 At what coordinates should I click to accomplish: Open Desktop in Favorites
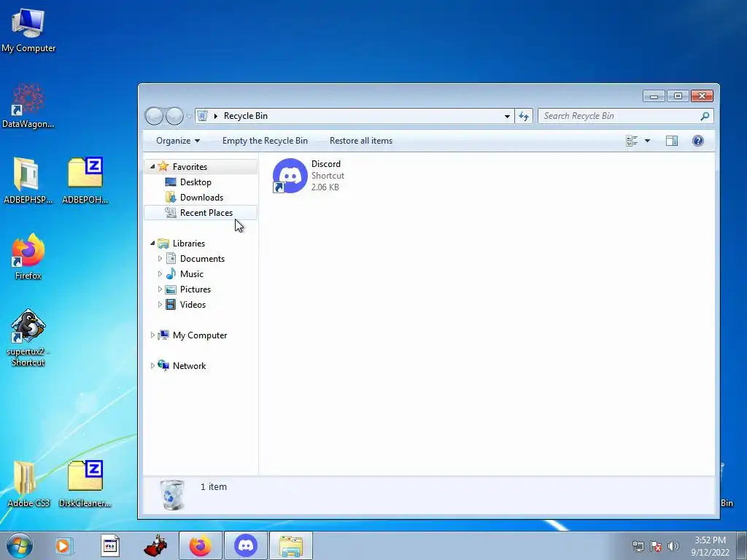[196, 182]
